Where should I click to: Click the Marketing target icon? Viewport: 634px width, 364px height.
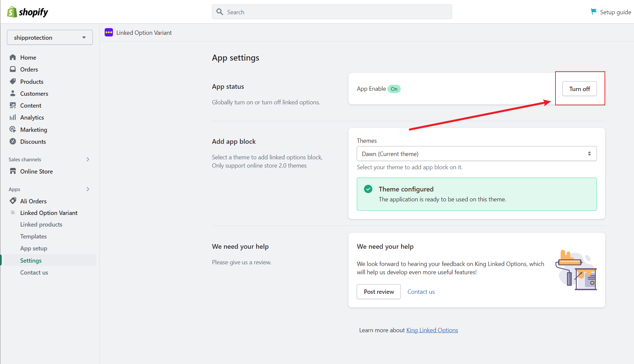(x=13, y=130)
